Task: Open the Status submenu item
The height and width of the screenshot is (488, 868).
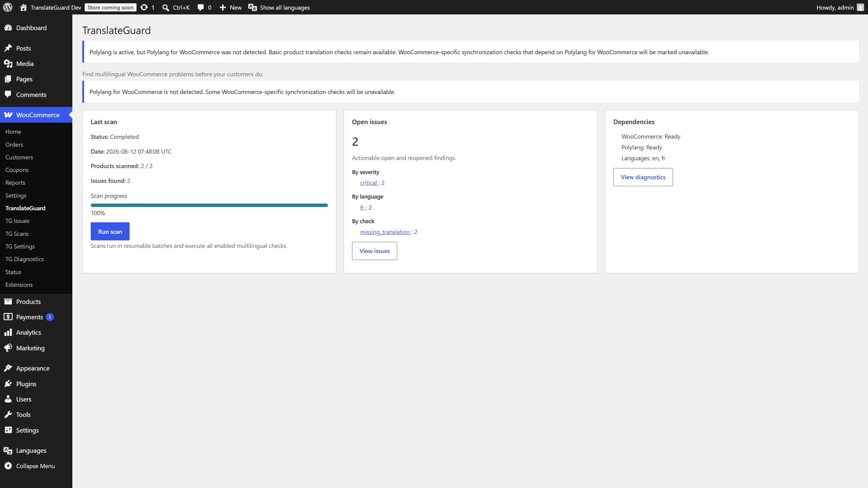Action: point(13,272)
